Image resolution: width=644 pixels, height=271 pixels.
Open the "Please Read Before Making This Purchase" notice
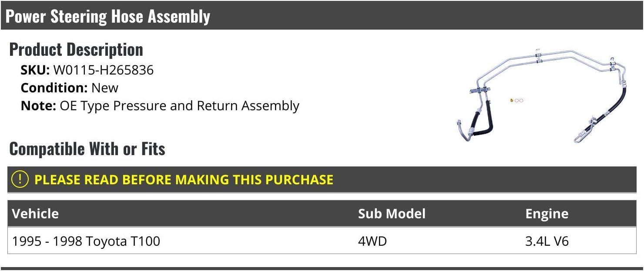(x=184, y=180)
